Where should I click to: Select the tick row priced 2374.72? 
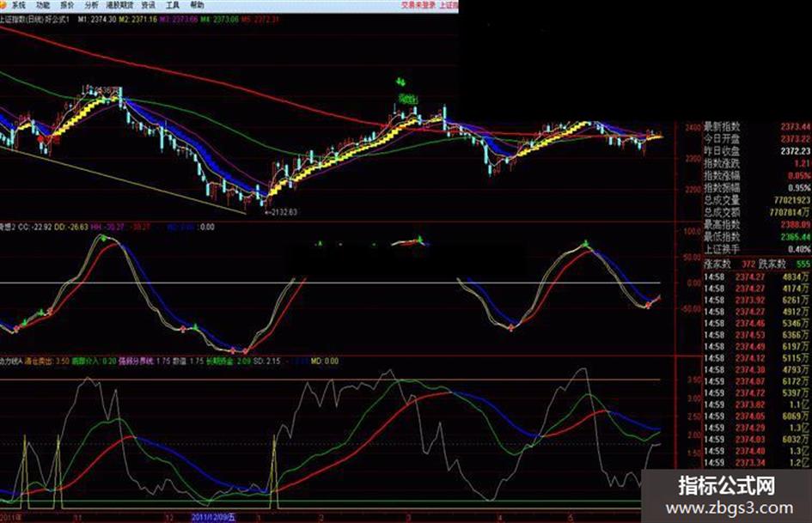[757, 393]
